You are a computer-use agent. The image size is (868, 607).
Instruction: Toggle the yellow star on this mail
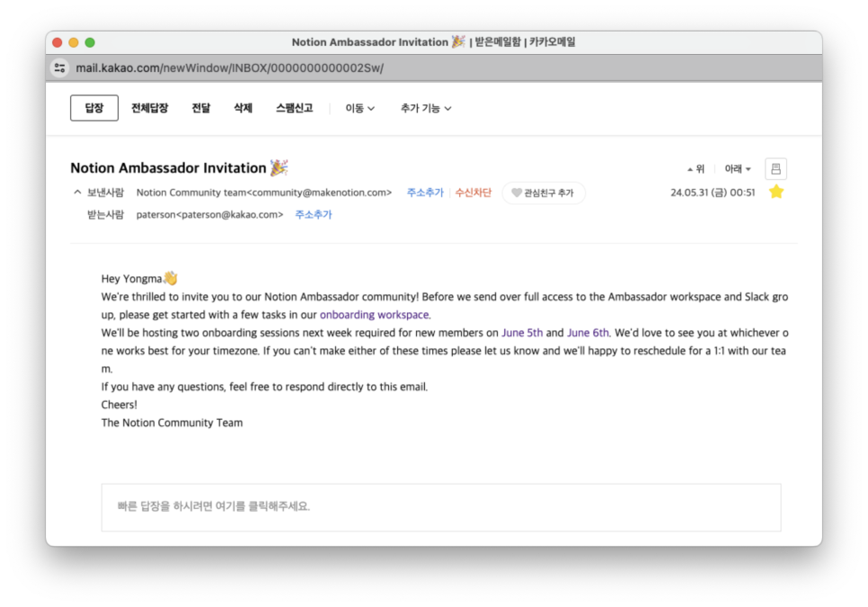point(776,192)
